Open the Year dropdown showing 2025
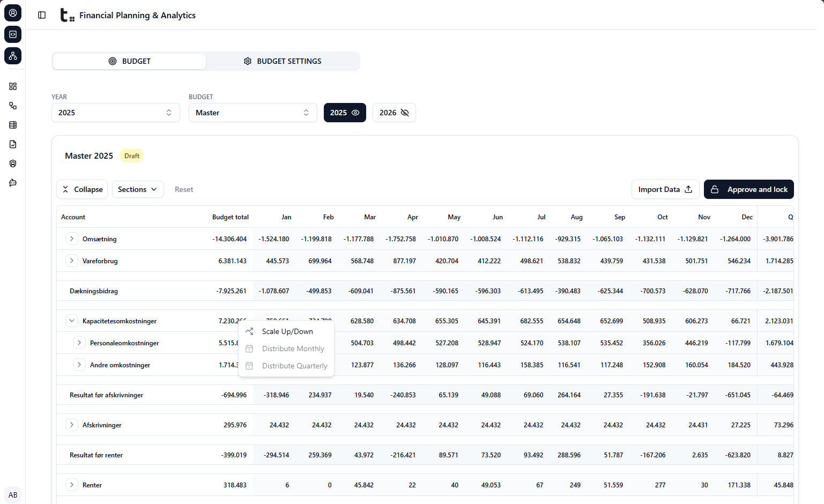Image resolution: width=824 pixels, height=504 pixels. pyautogui.click(x=116, y=113)
